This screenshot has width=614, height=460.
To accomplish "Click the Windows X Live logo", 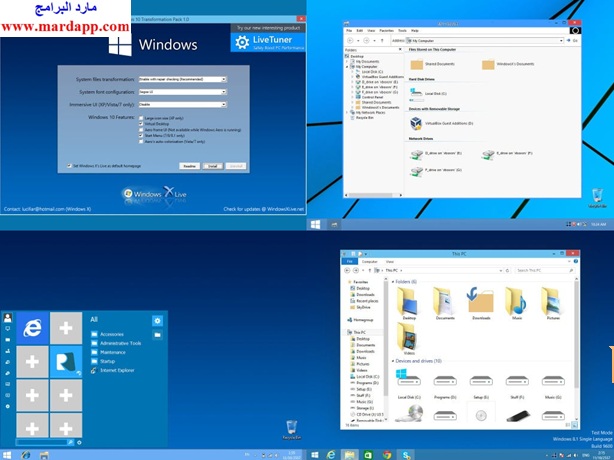I will (x=155, y=193).
